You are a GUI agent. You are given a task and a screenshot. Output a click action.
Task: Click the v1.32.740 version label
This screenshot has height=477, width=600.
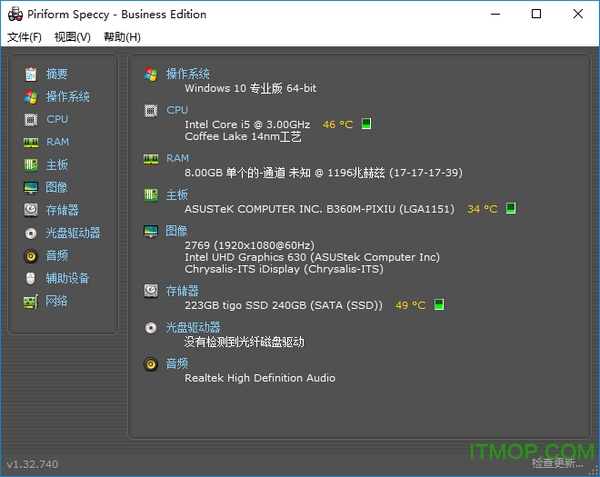pos(33,464)
